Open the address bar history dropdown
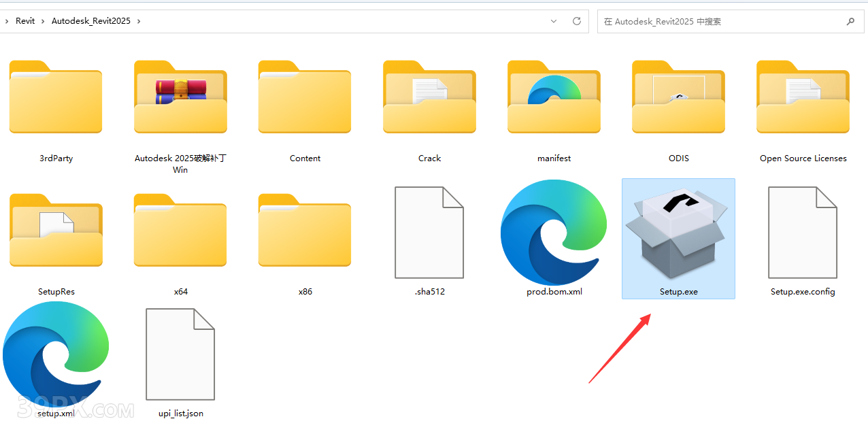Image resolution: width=868 pixels, height=436 pixels. 554,21
